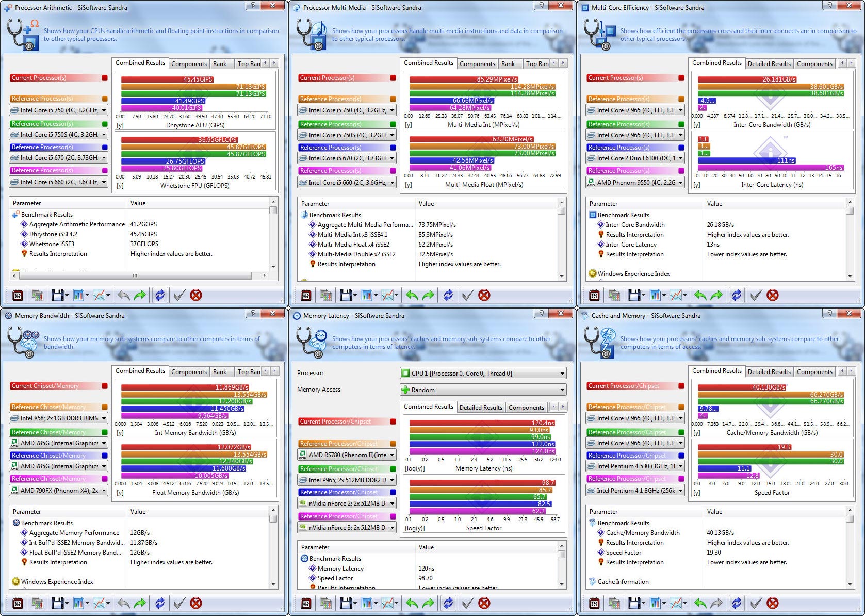
Task: Click green back arrow in Processor Multi-Media toolbar
Action: click(x=412, y=295)
